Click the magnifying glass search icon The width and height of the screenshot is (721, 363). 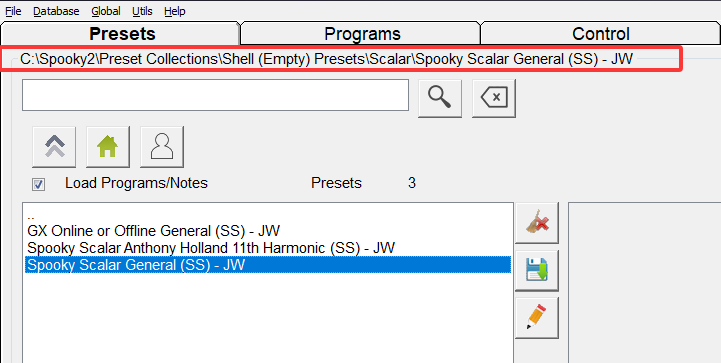[x=440, y=98]
